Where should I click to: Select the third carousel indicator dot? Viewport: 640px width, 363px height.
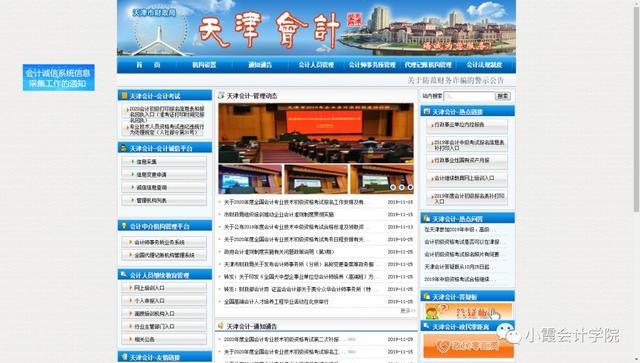click(x=410, y=187)
